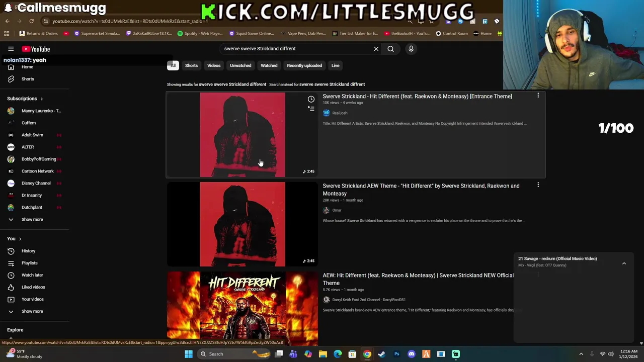Show hidden system tray icons
Image resolution: width=644 pixels, height=362 pixels.
pyautogui.click(x=581, y=354)
